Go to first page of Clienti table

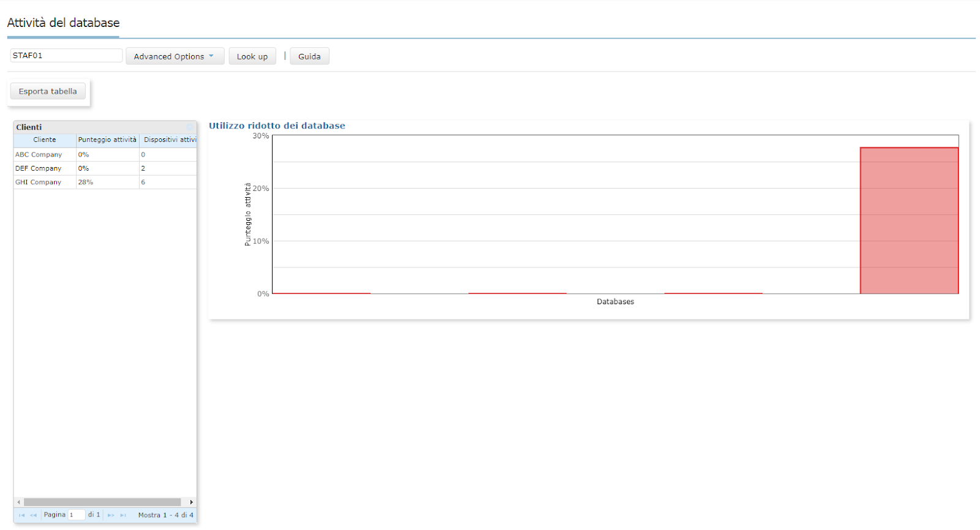21,515
